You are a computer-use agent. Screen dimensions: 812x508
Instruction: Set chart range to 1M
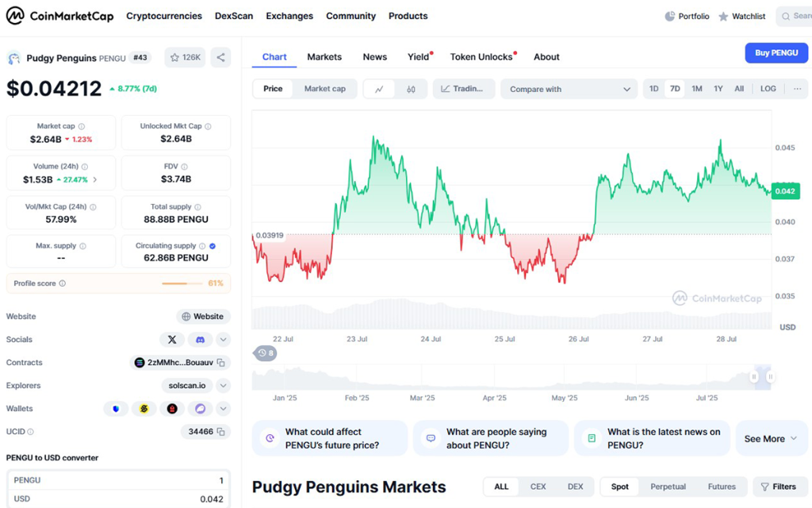pyautogui.click(x=697, y=89)
